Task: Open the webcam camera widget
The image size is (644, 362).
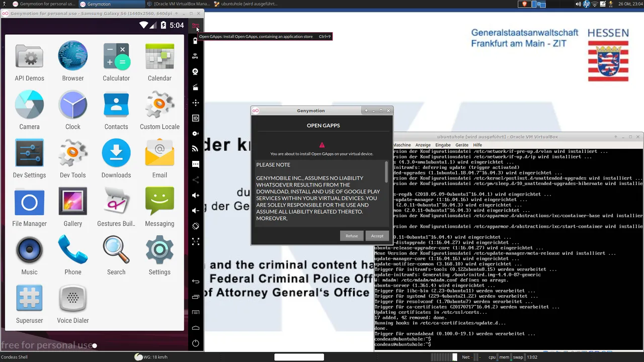Action: click(195, 71)
